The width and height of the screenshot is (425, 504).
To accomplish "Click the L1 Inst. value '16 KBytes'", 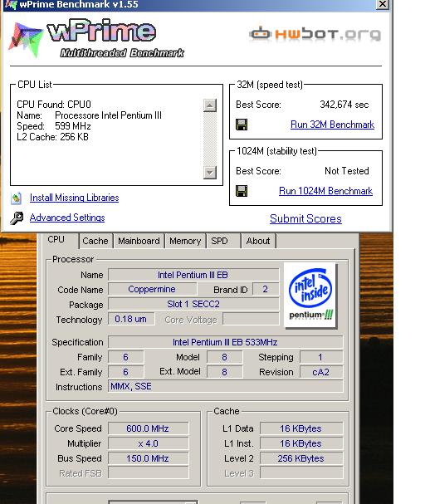I will point(301,443).
